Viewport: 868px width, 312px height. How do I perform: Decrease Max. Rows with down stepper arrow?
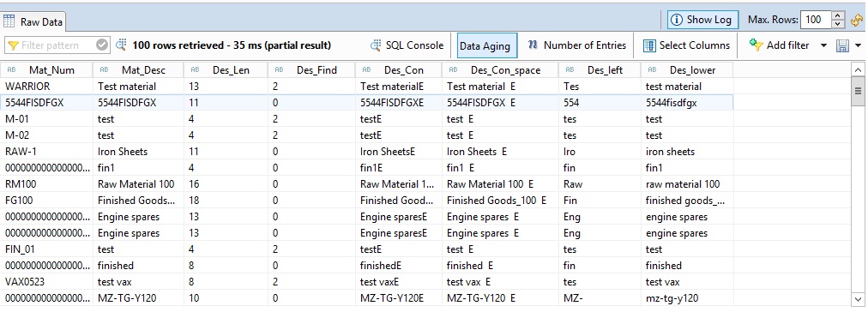pos(839,24)
